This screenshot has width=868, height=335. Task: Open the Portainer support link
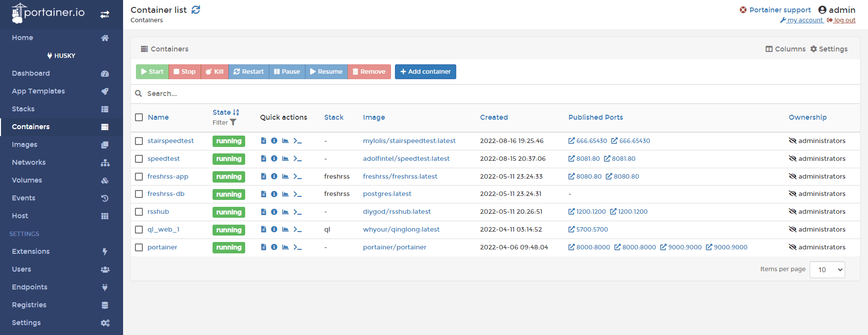click(776, 10)
